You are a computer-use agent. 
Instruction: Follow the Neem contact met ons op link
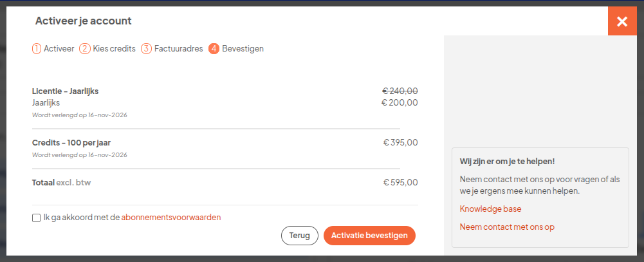(x=507, y=227)
